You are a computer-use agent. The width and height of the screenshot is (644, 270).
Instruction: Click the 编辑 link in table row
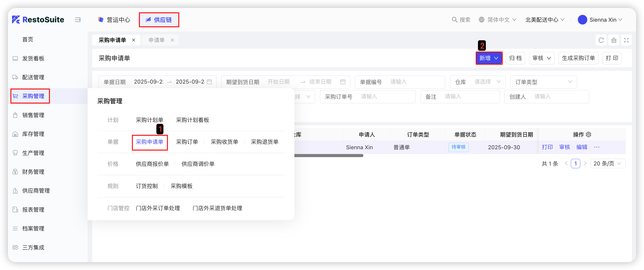coord(582,147)
